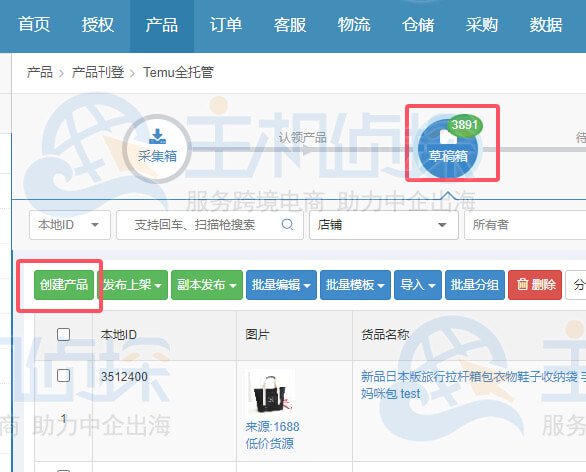Open the 导入 dropdown button
The width and height of the screenshot is (586, 472).
pos(418,285)
